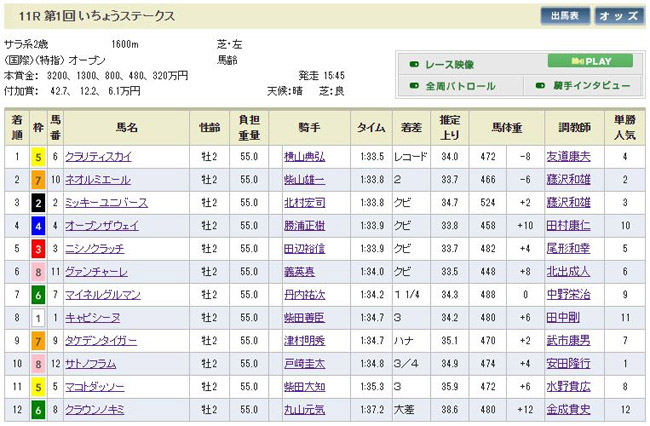Open the 出馬表 tab
The image size is (650, 426).
pyautogui.click(x=565, y=16)
